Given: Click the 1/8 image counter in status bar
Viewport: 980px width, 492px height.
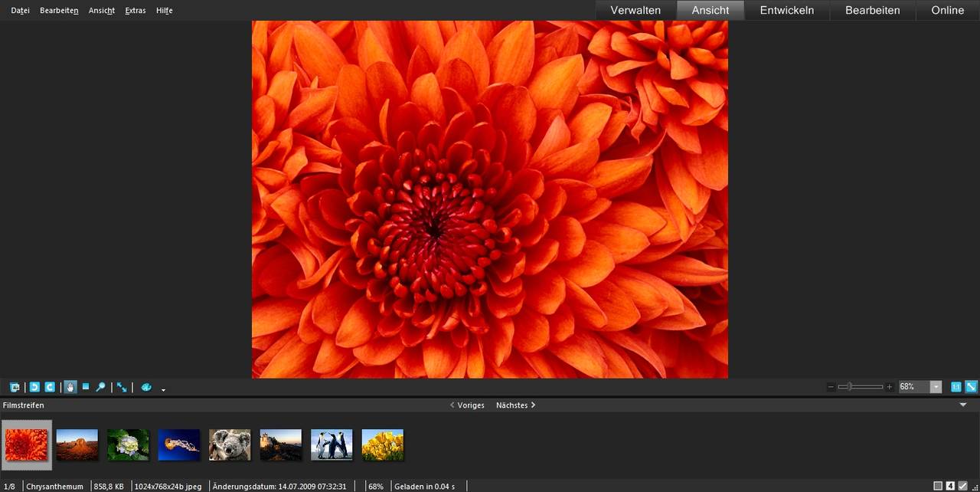Looking at the screenshot, I should point(9,487).
